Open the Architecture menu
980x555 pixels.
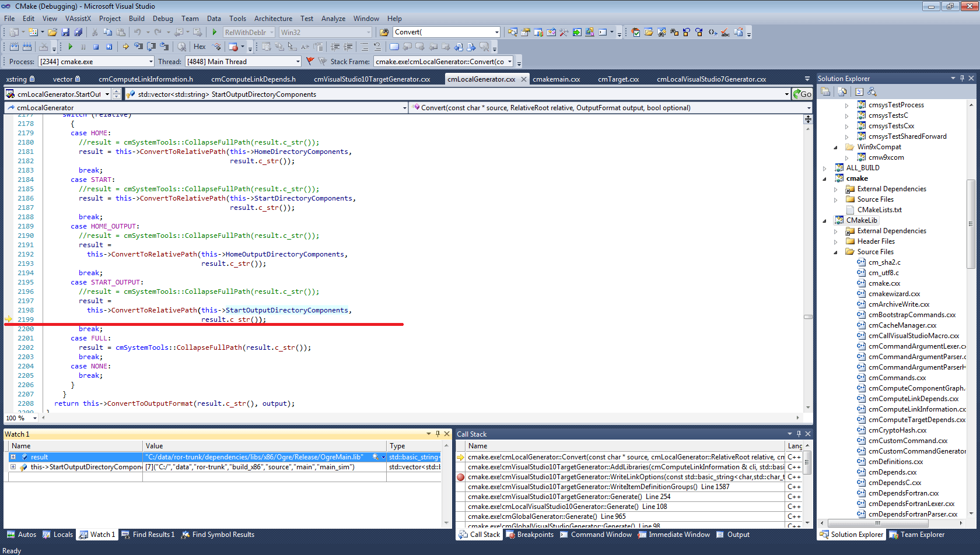[x=273, y=19]
